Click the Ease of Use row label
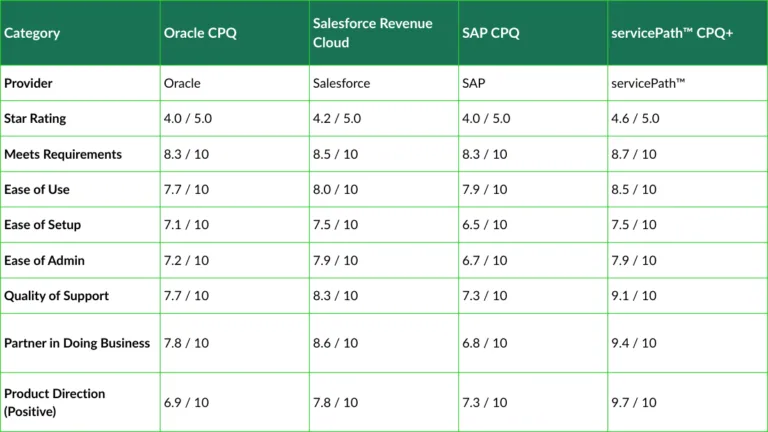This screenshot has height=432, width=768. (37, 189)
